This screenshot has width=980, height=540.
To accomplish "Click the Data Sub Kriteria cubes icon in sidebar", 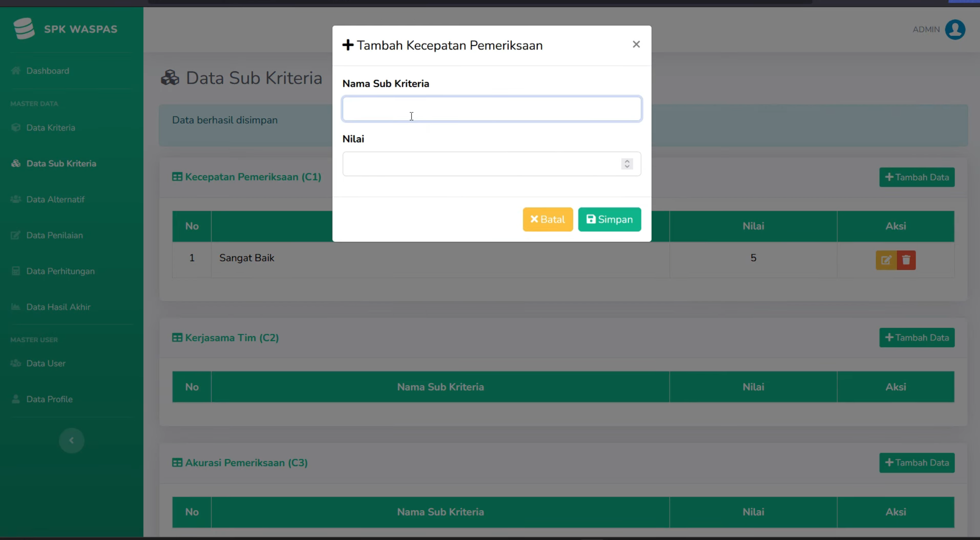I will [x=16, y=163].
